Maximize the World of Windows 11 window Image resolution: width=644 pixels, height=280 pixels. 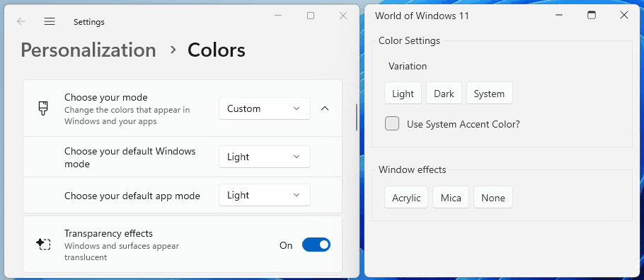pos(592,15)
